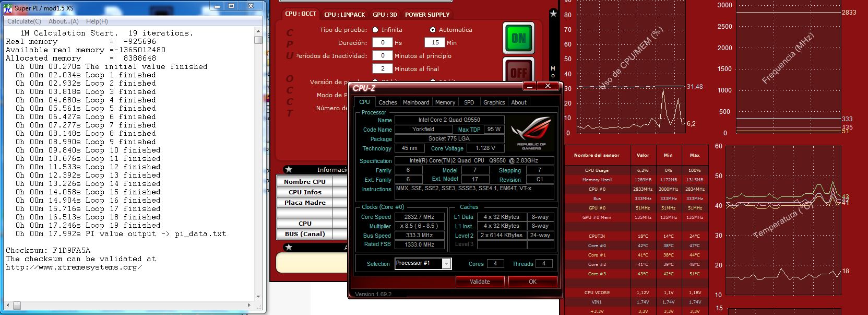
Task: Select the BUS (Canal) row in OCCT
Action: (x=312, y=234)
